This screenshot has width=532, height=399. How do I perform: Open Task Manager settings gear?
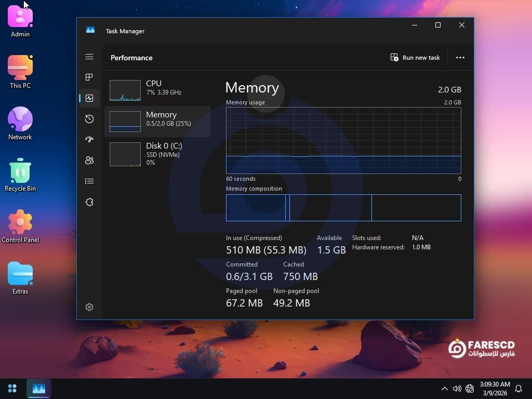tap(89, 307)
